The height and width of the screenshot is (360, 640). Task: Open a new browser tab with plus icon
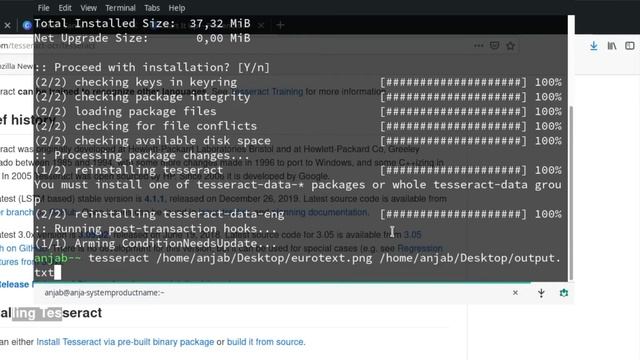coord(280,25)
